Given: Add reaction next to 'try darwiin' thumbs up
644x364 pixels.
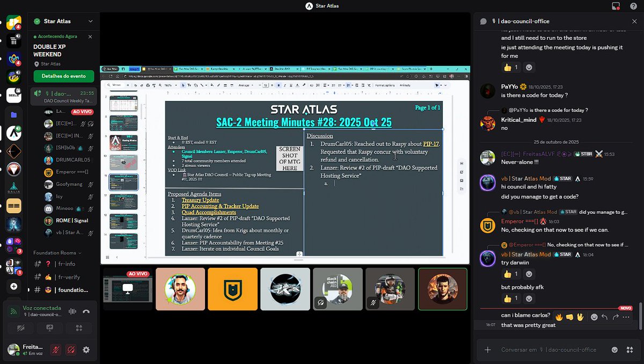Looking at the screenshot, I should tap(529, 274).
